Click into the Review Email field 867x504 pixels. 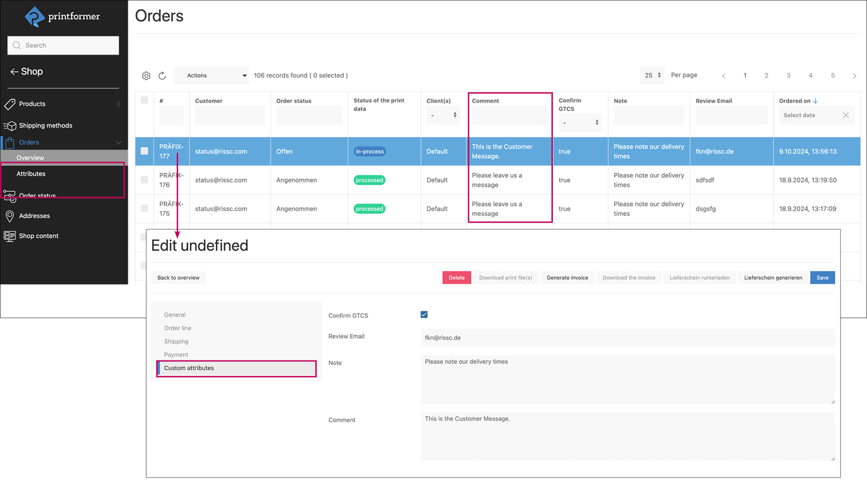pos(627,338)
